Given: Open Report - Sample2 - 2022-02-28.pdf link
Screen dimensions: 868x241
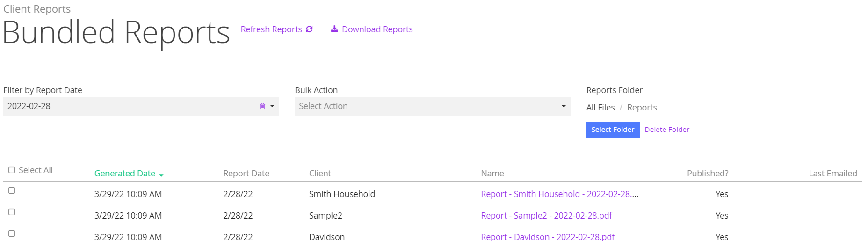Looking at the screenshot, I should (546, 215).
